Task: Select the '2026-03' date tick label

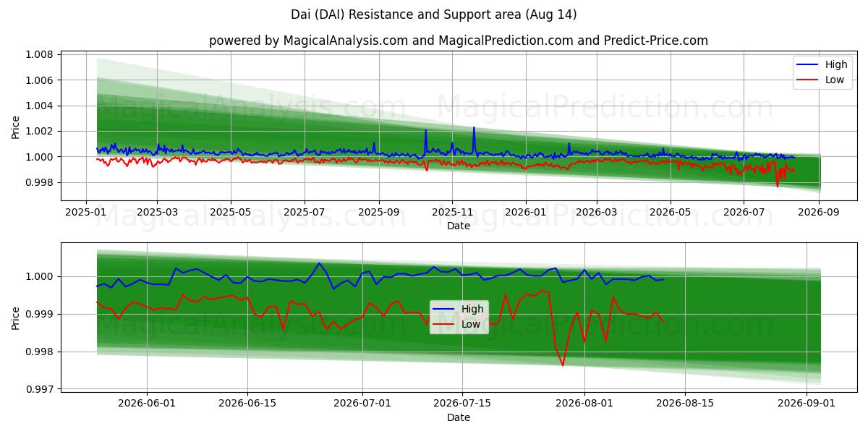Action: (596, 213)
